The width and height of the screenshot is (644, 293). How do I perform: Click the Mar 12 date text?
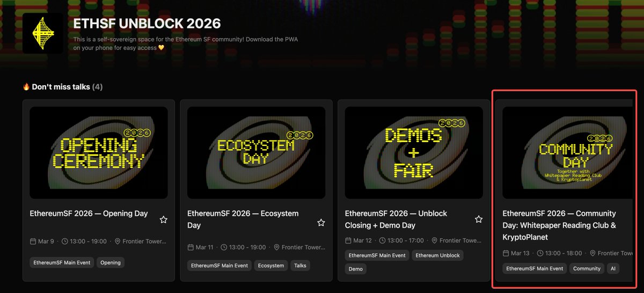pos(363,240)
